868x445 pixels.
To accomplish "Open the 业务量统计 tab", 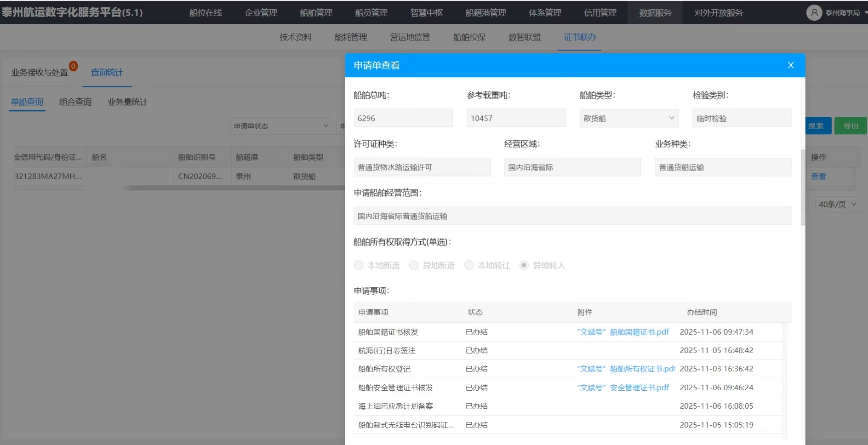I will point(127,102).
